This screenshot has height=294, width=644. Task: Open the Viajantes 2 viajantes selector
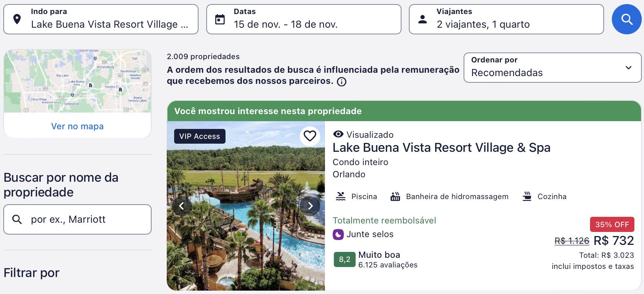pyautogui.click(x=506, y=19)
